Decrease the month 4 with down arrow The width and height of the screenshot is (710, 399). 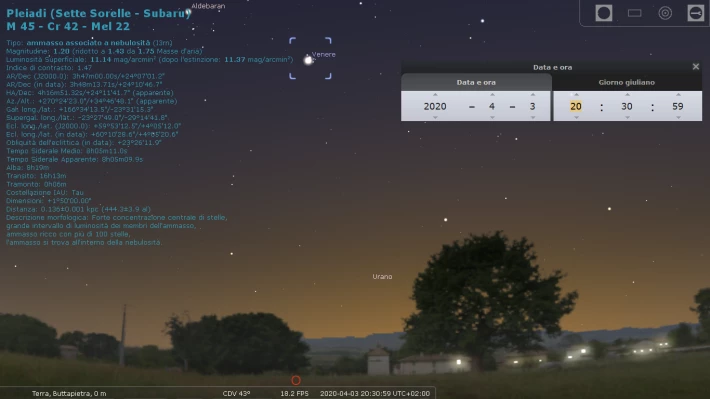tap(492, 117)
